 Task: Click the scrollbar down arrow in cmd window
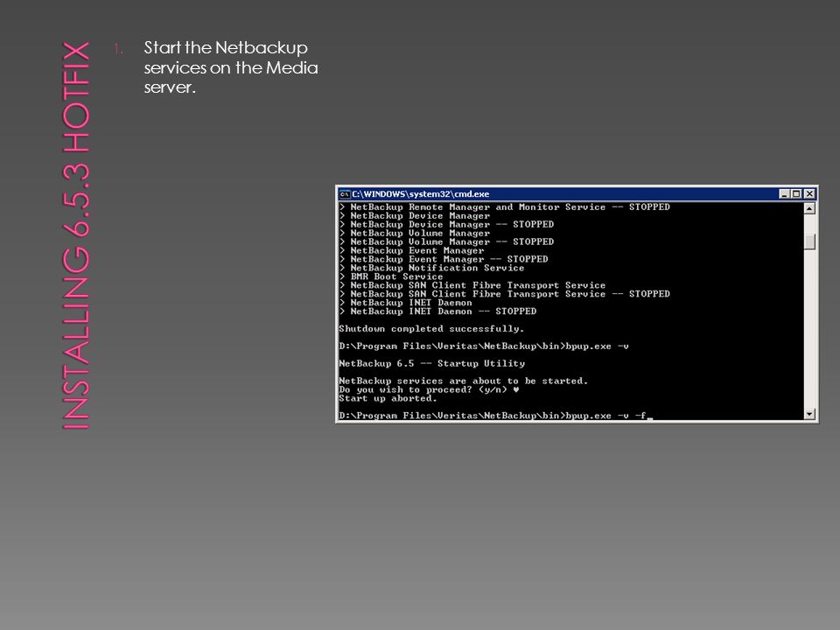pos(809,414)
